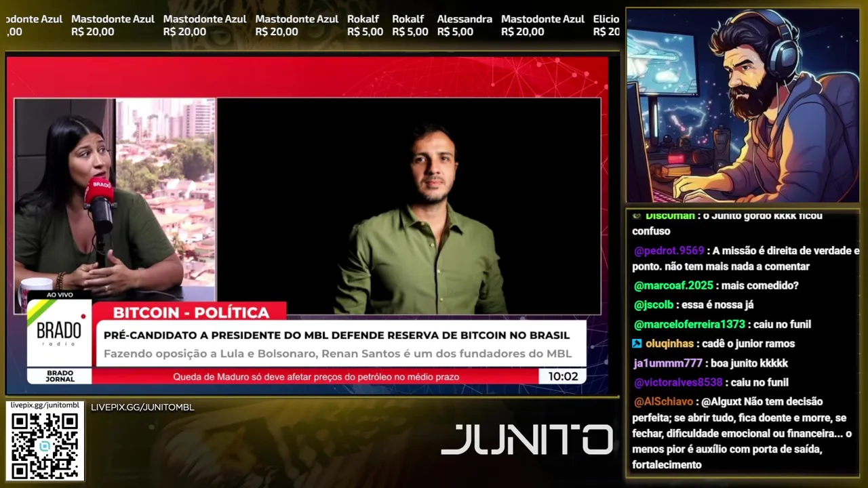The image size is (868, 488).
Task: Click the Alessandra R$ 5,00 donation entry
Action: pyautogui.click(x=465, y=25)
